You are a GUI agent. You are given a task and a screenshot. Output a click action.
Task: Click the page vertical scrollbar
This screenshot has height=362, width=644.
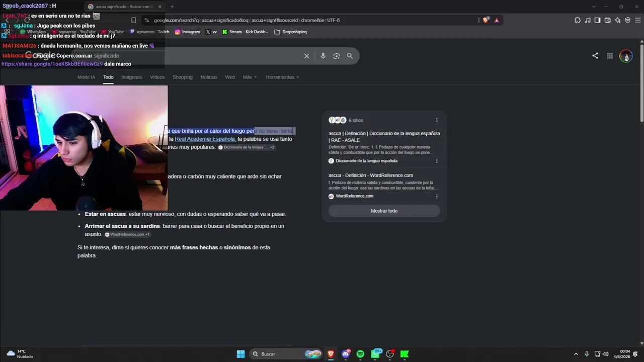coord(642,83)
